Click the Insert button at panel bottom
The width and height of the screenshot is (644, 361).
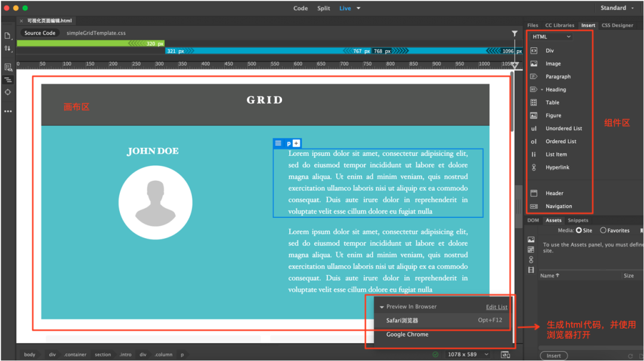point(553,356)
